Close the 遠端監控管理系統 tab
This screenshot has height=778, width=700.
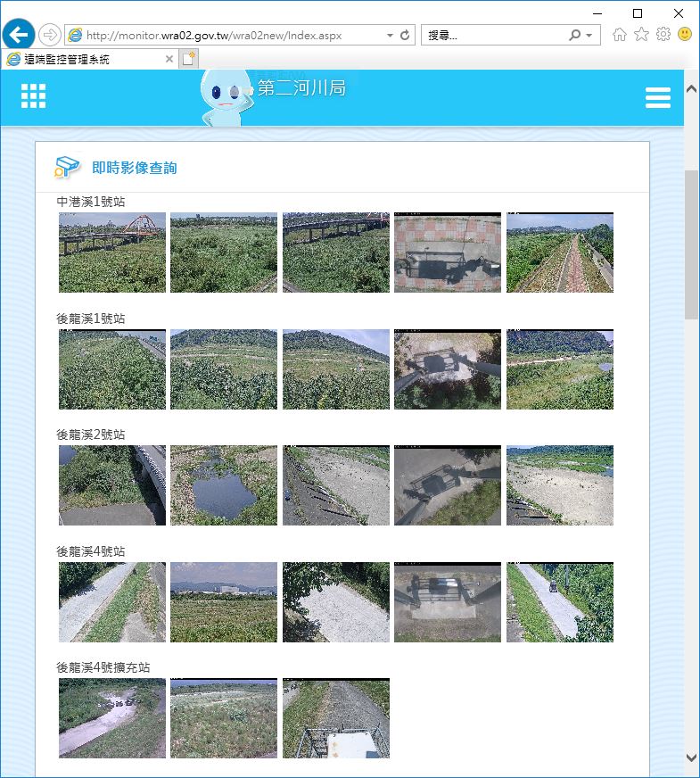pyautogui.click(x=169, y=59)
